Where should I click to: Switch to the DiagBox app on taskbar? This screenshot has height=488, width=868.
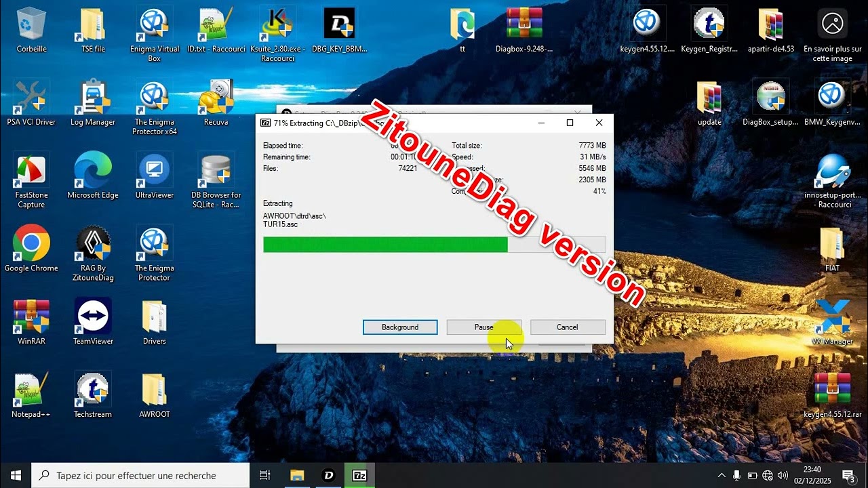point(329,475)
